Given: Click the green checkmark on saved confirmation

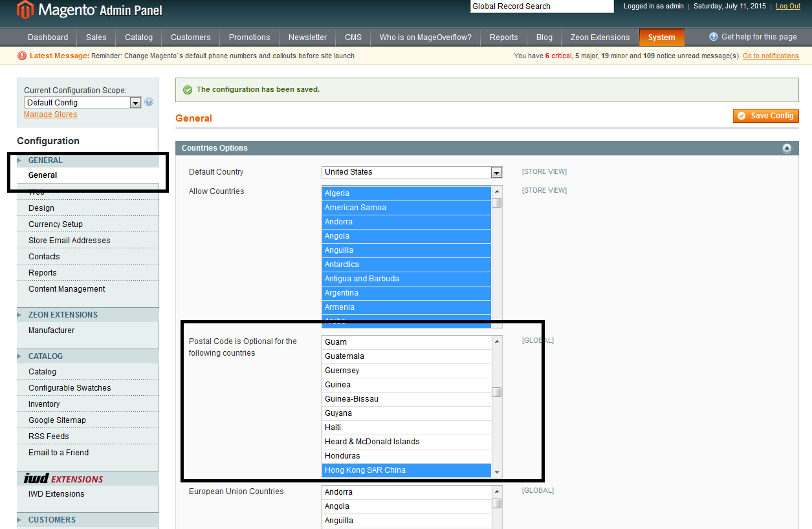Looking at the screenshot, I should point(187,89).
